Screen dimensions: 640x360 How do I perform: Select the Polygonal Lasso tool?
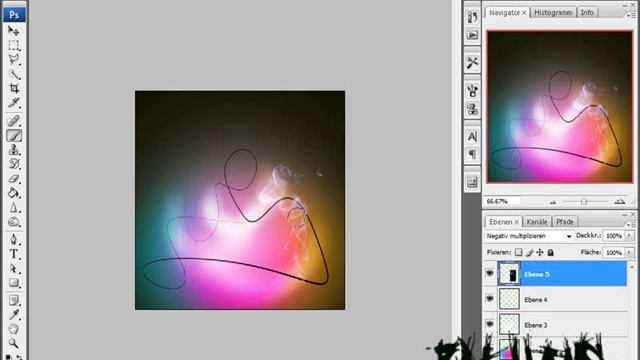point(14,60)
